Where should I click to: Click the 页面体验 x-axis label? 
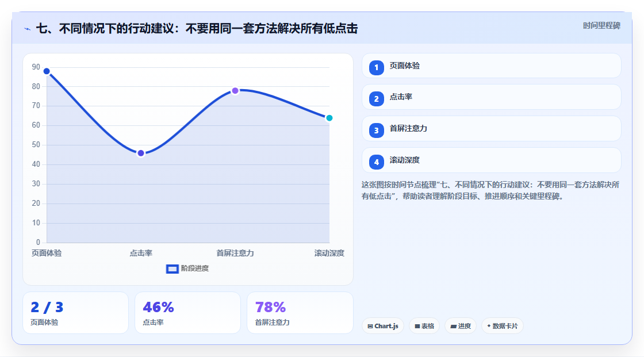47,254
